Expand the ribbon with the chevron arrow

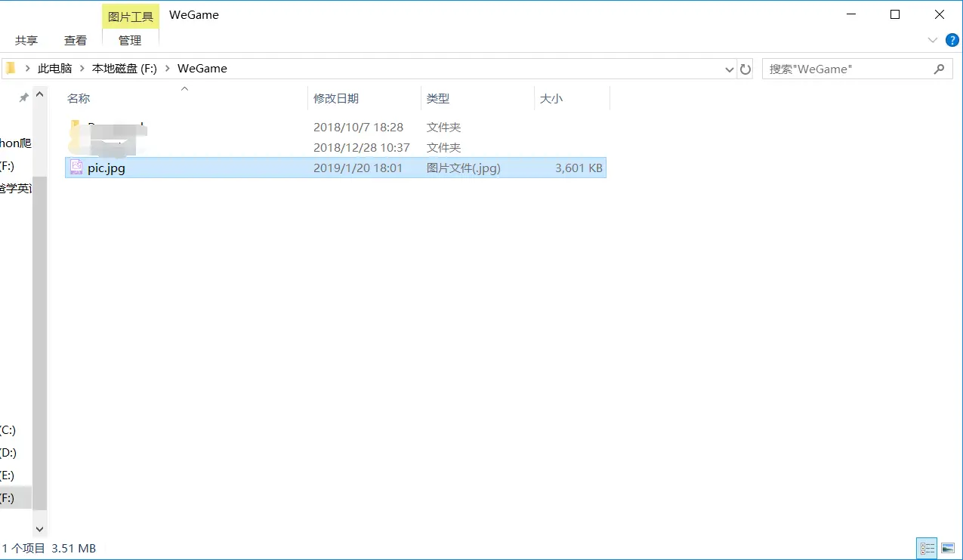click(x=932, y=40)
